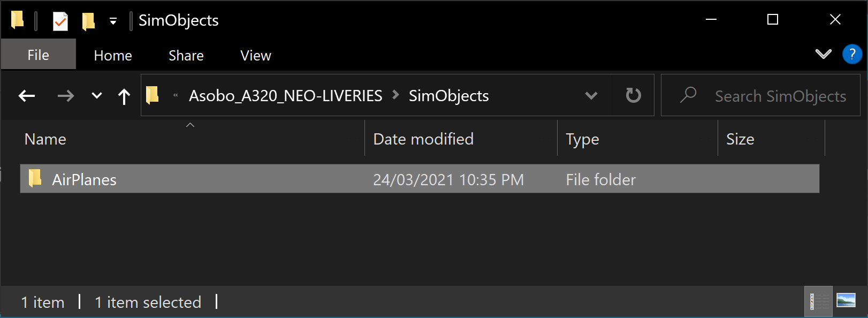
Task: Sort by Date modified column header
Action: coord(423,139)
